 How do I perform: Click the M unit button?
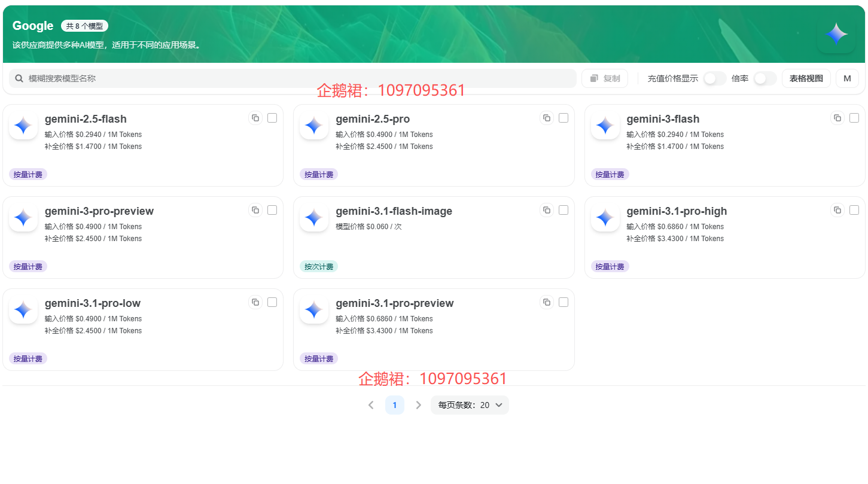[x=847, y=78]
